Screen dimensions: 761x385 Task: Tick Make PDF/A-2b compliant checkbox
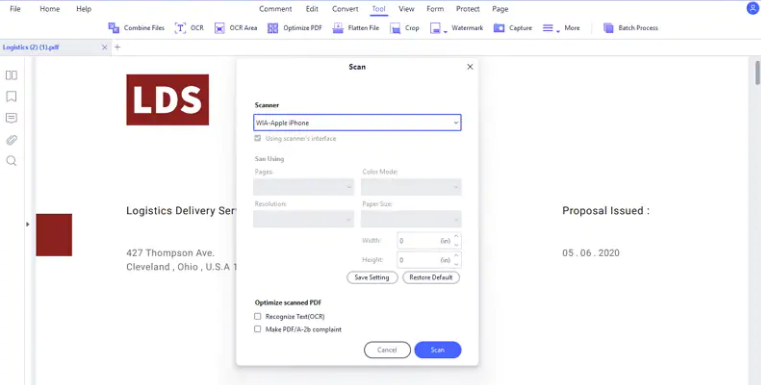(x=258, y=329)
